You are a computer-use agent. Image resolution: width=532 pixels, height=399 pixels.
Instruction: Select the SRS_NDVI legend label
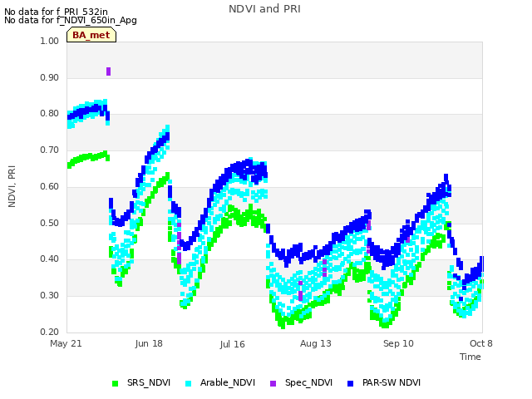pyautogui.click(x=149, y=382)
